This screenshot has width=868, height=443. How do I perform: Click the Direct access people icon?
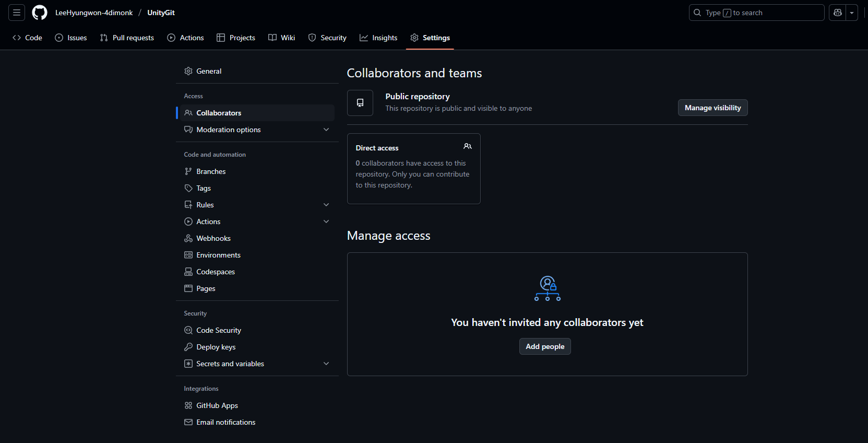point(468,146)
